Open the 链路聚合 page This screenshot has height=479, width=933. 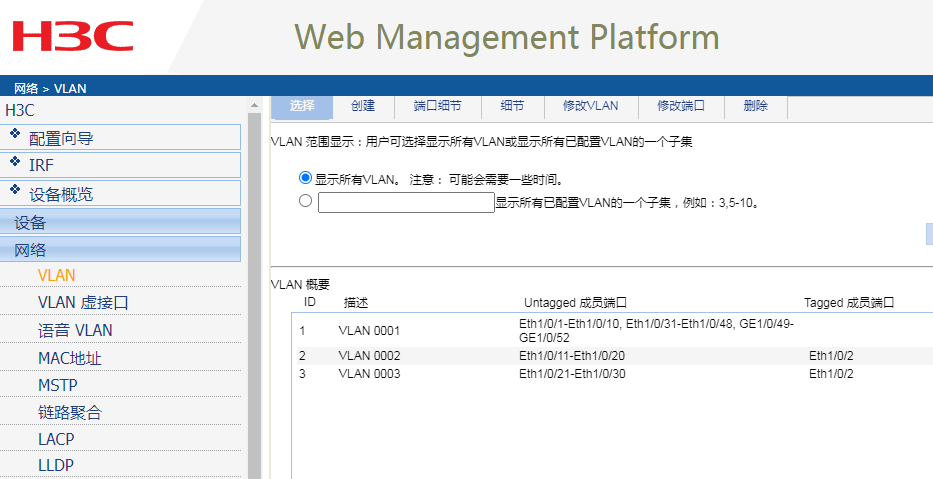(x=70, y=412)
